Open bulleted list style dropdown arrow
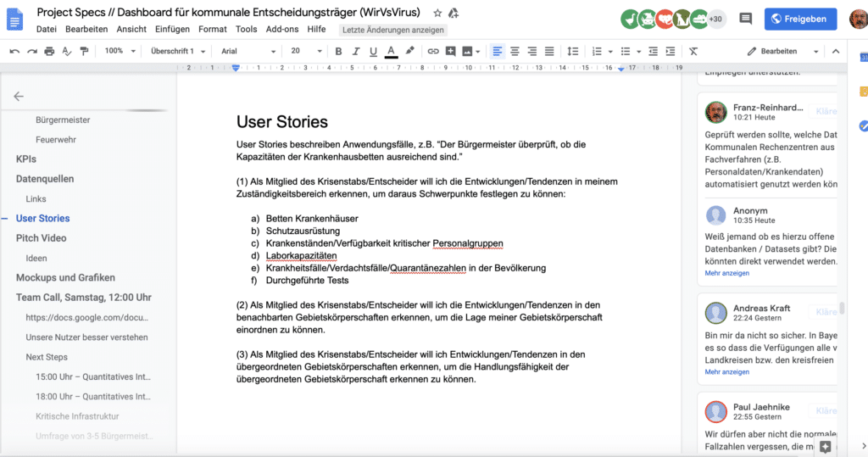 click(639, 52)
